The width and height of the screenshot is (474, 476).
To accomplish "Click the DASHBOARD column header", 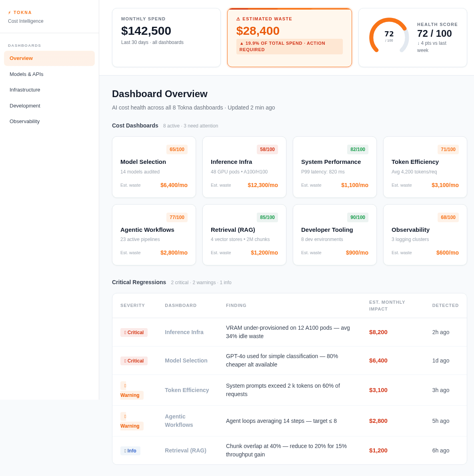I will coord(181,305).
